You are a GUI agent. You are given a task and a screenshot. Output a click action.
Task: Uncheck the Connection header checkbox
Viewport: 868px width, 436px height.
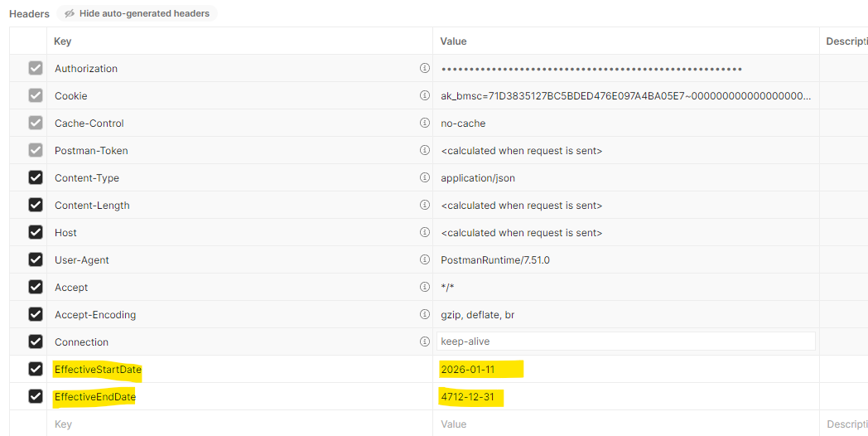[x=36, y=342]
